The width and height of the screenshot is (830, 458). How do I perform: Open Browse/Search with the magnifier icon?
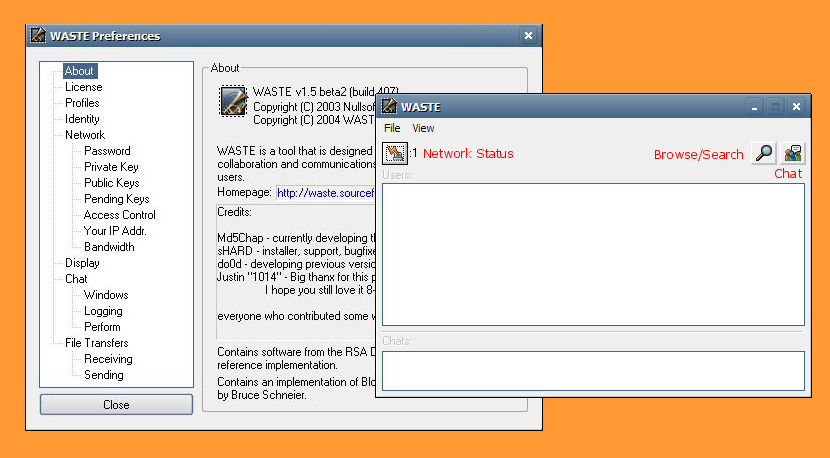(x=764, y=153)
